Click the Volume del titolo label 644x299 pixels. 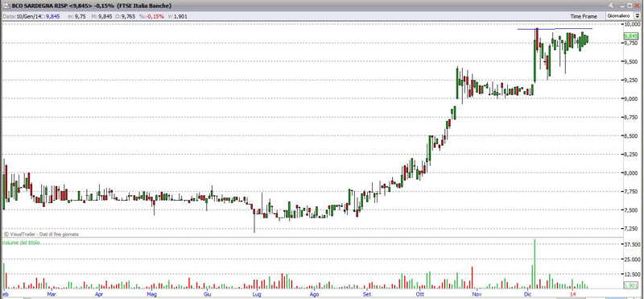click(21, 243)
